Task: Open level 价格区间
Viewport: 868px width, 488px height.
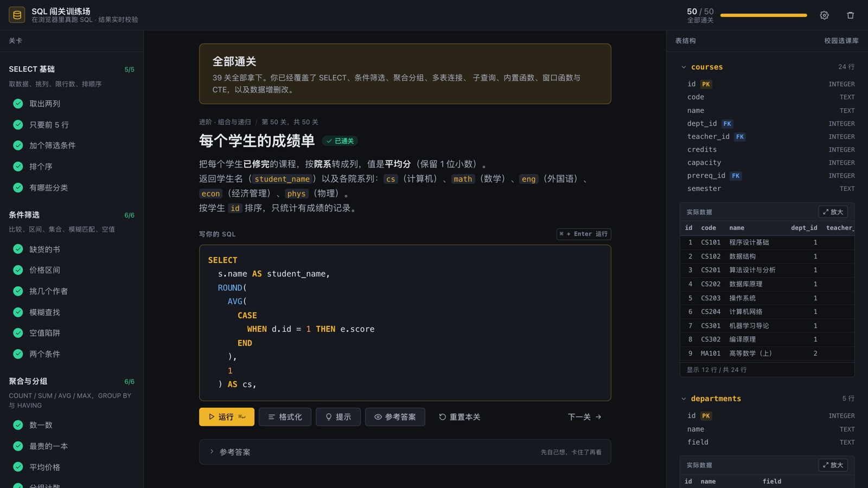Action: 72,270
